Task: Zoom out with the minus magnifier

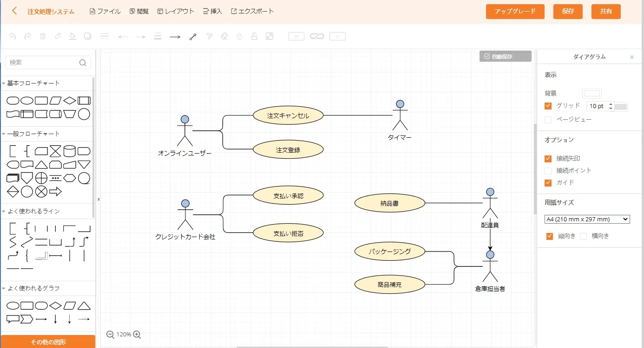Action: (x=110, y=335)
